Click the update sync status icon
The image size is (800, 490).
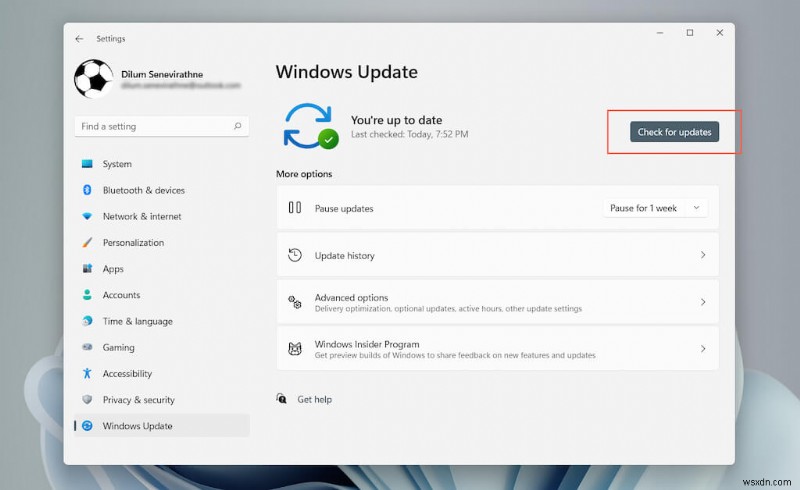(x=311, y=126)
